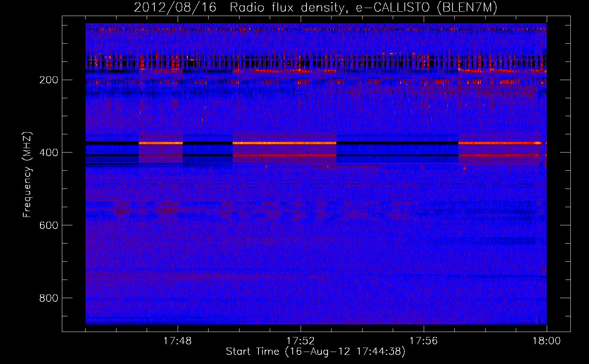Click the "Frequency (MHZ)" axis label
This screenshot has height=364, width=589.
(27, 174)
